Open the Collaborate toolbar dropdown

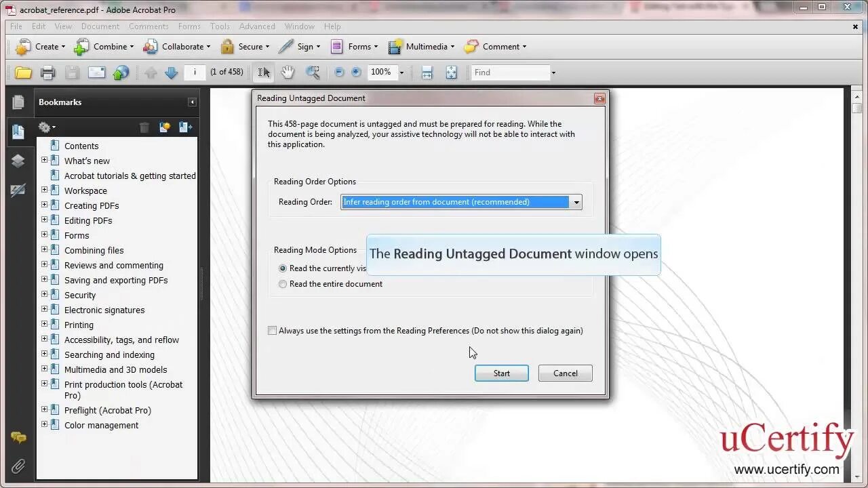tap(176, 47)
